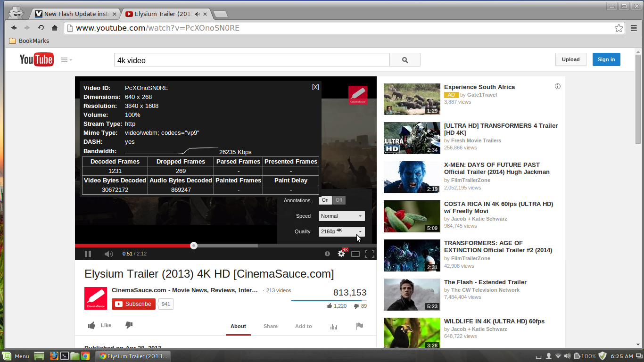The image size is (644, 362).
Task: Open the network wifi icon in system tray
Action: click(x=558, y=356)
